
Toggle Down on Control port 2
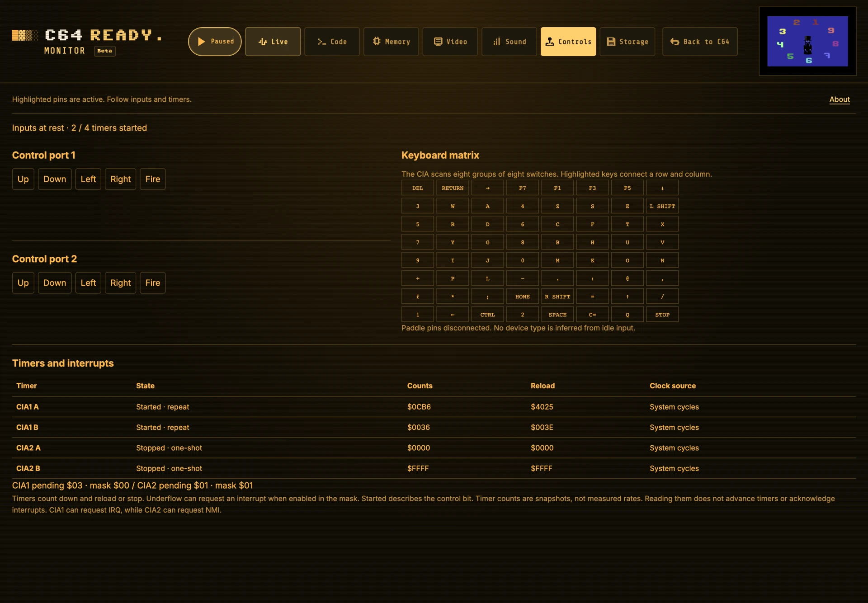click(x=55, y=283)
